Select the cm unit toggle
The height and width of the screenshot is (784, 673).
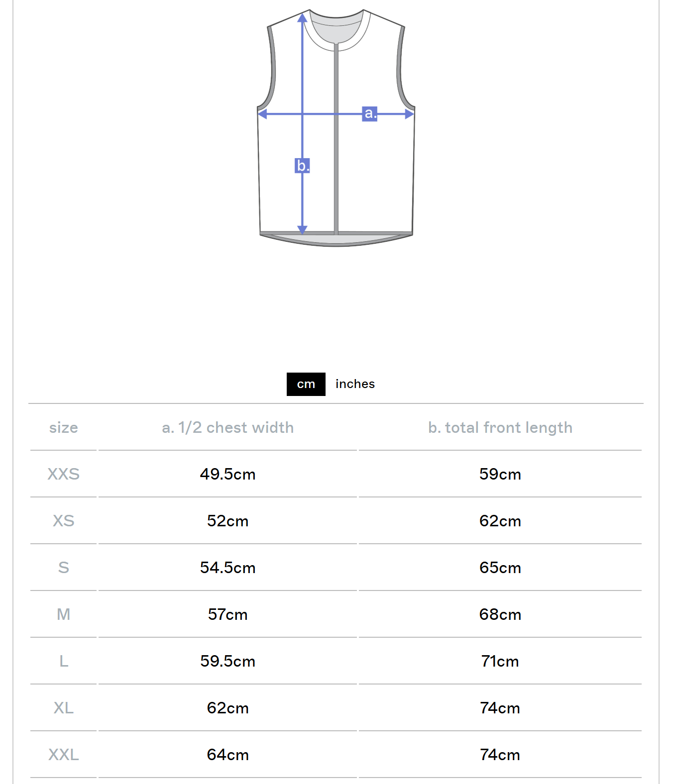pos(306,384)
